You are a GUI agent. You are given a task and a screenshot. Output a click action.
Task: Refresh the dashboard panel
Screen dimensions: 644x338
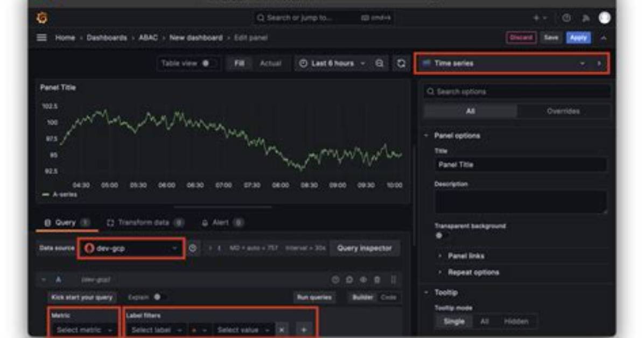401,64
